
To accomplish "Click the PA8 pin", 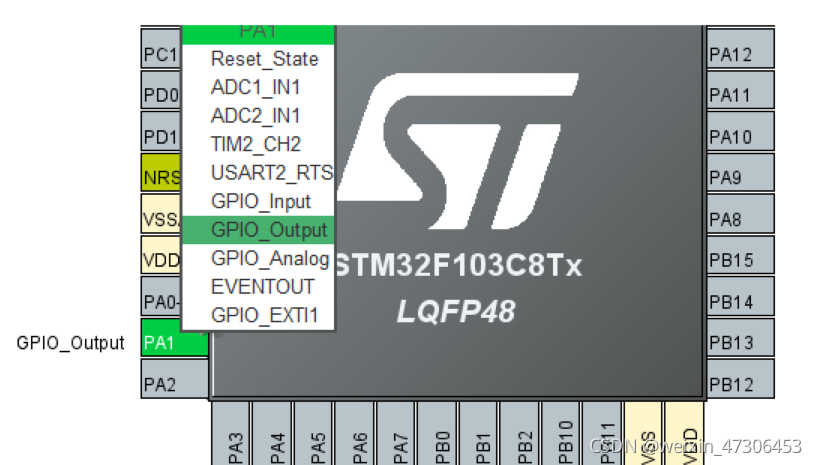I will point(740,214).
